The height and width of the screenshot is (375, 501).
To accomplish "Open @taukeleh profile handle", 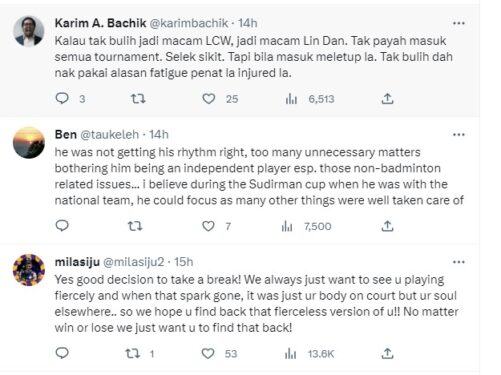I will 109,134.
